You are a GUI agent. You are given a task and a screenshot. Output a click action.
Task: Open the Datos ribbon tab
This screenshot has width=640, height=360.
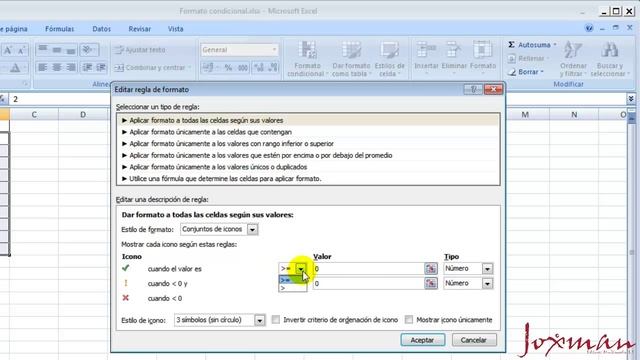[x=101, y=29]
